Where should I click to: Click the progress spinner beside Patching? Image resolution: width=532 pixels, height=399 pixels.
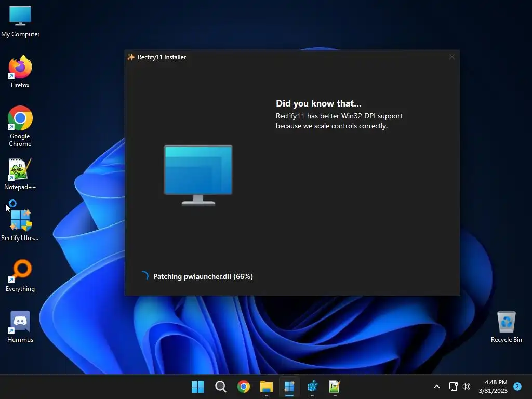(x=144, y=276)
